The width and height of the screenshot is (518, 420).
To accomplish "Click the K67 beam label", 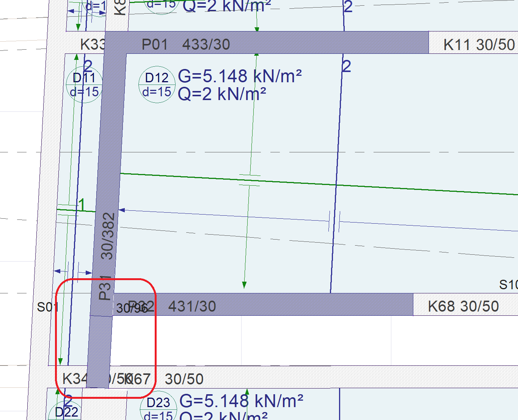I will point(138,379).
